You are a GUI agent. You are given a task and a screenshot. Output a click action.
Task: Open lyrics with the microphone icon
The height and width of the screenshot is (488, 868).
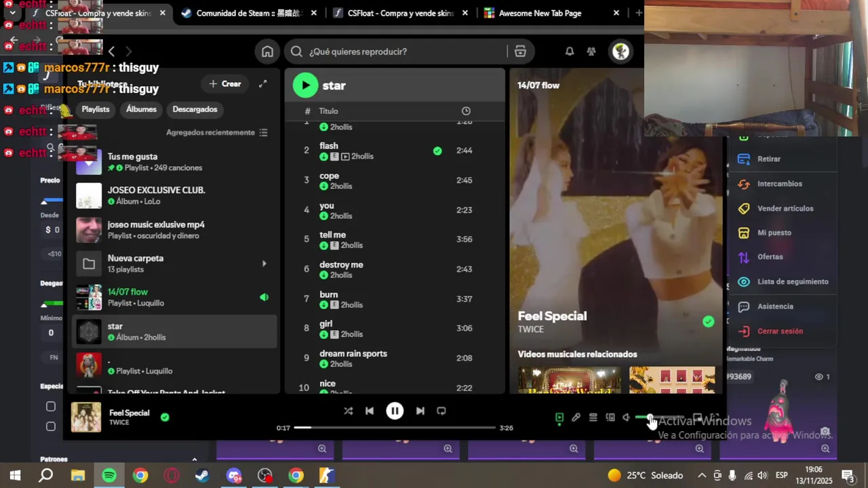pos(576,418)
